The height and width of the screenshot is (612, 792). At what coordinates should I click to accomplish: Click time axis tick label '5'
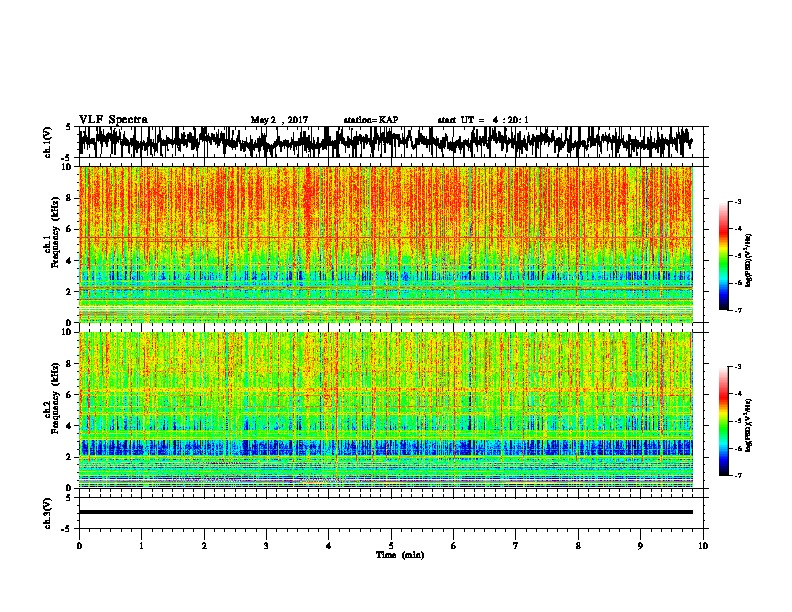(x=391, y=546)
